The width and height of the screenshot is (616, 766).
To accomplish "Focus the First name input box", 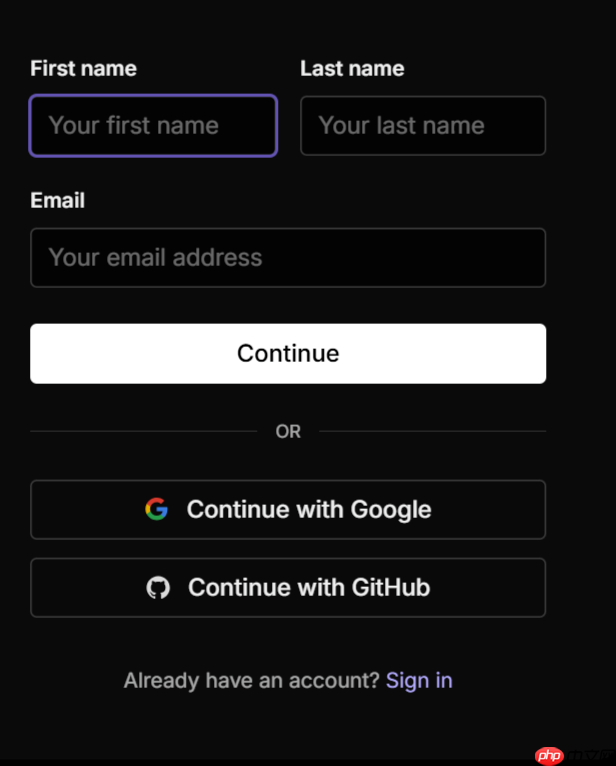I will click(x=153, y=126).
